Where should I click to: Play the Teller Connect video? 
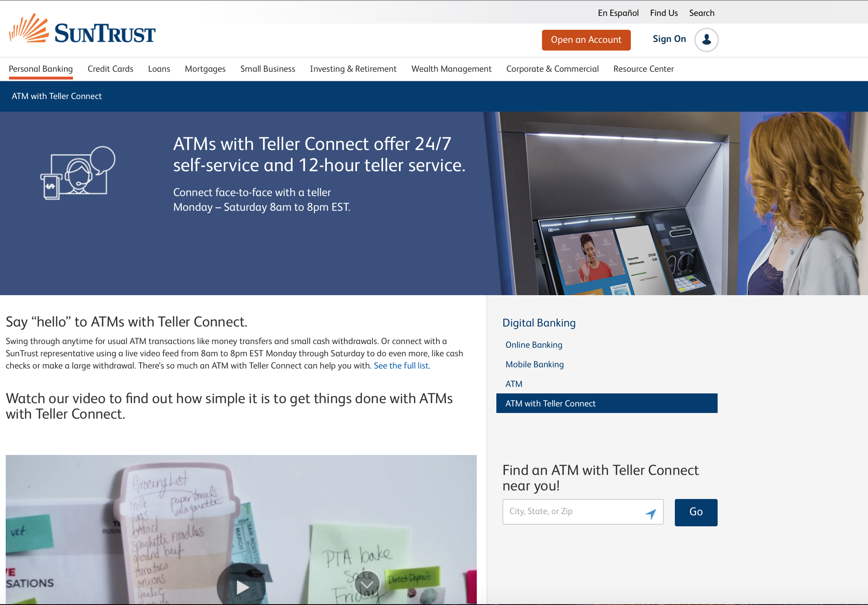click(x=242, y=586)
